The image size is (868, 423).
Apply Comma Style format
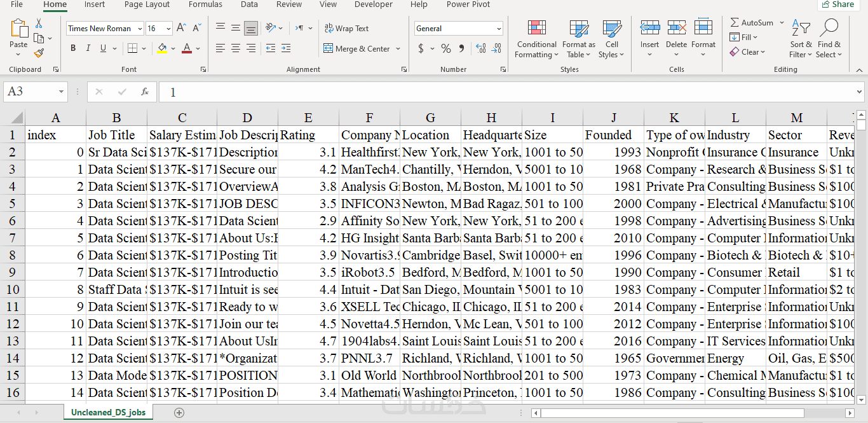(x=461, y=48)
